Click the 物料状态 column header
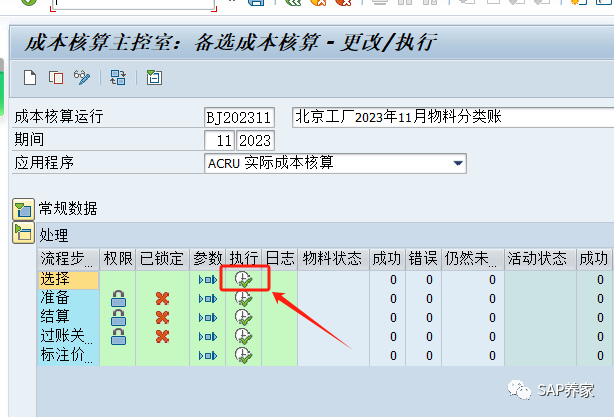The width and height of the screenshot is (614, 417). pos(334,259)
